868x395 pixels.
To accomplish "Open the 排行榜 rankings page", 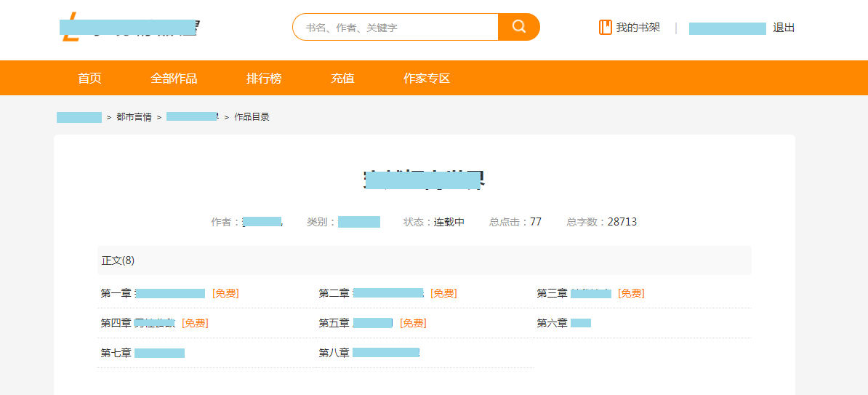I will 264,79.
